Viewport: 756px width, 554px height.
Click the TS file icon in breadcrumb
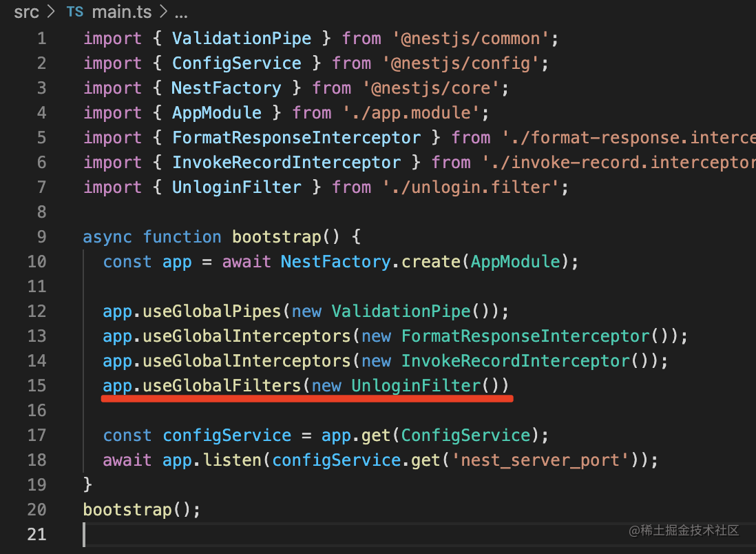pyautogui.click(x=74, y=12)
